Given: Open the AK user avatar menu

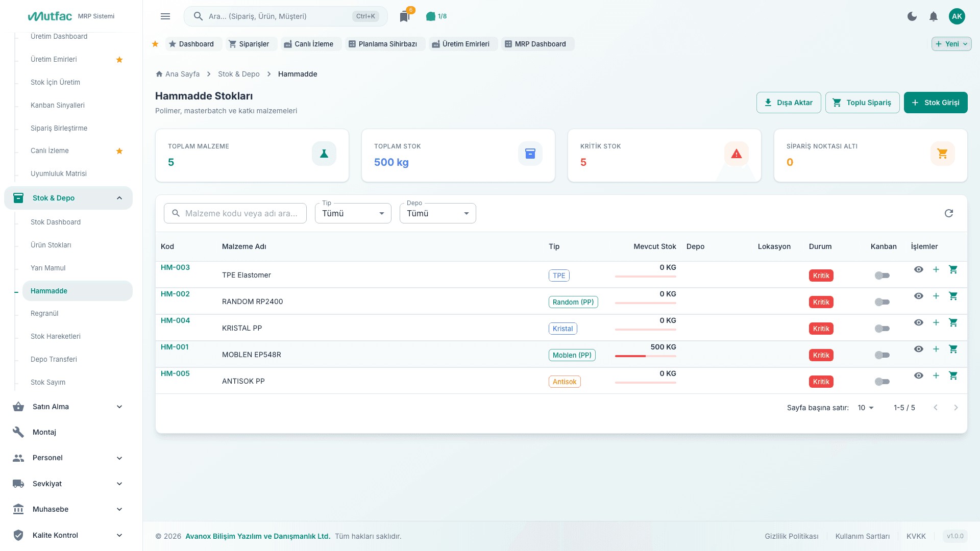Looking at the screenshot, I should tap(957, 16).
